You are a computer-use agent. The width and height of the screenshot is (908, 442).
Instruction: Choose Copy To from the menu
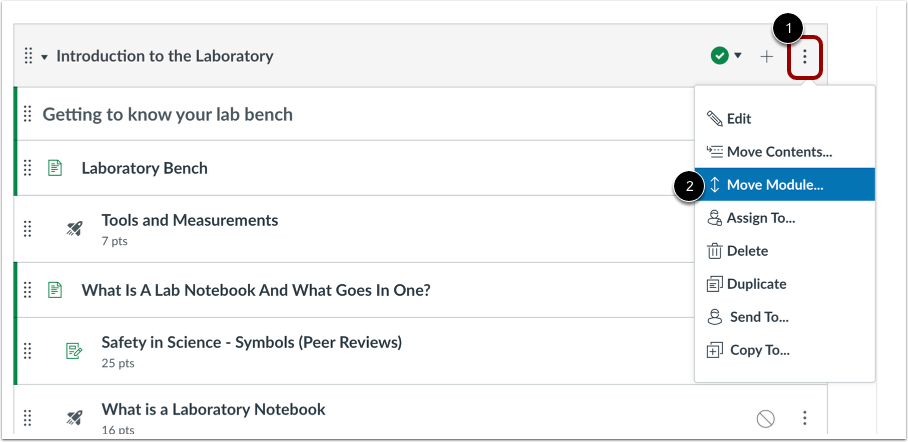(x=758, y=350)
